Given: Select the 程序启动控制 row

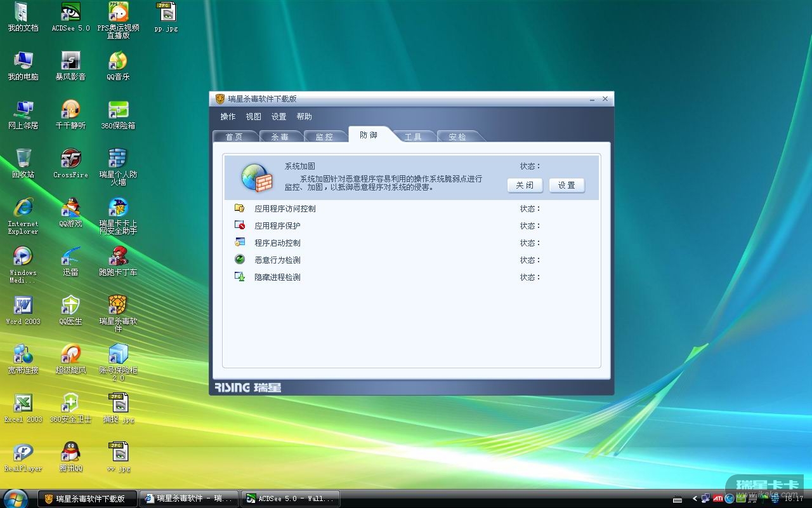Looking at the screenshot, I should (x=412, y=243).
